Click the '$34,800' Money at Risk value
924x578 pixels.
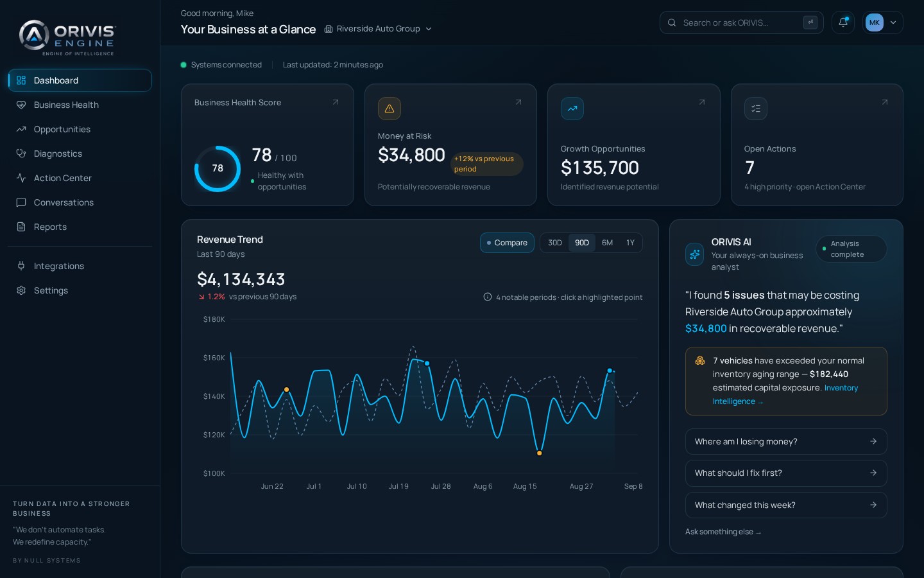coord(411,155)
